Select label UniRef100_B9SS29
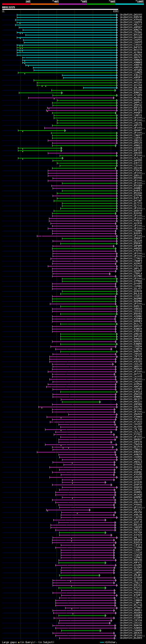Viewport: 146px width, 644px height. [131, 35]
